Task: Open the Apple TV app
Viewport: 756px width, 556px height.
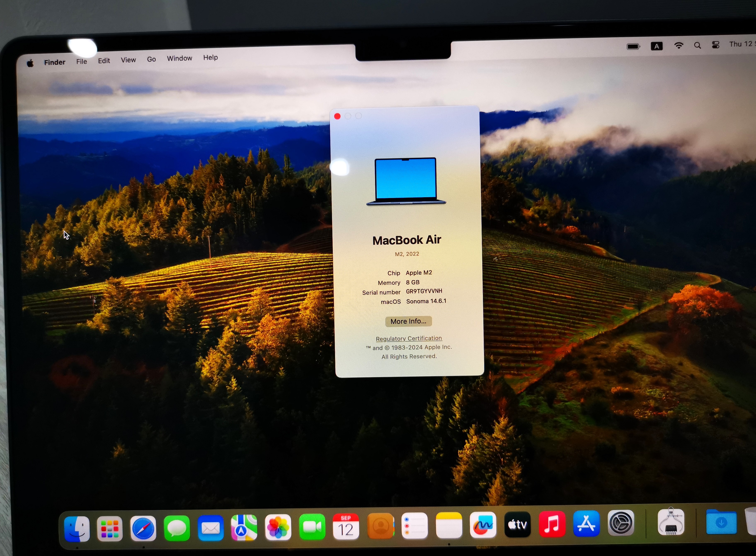Action: (x=518, y=524)
